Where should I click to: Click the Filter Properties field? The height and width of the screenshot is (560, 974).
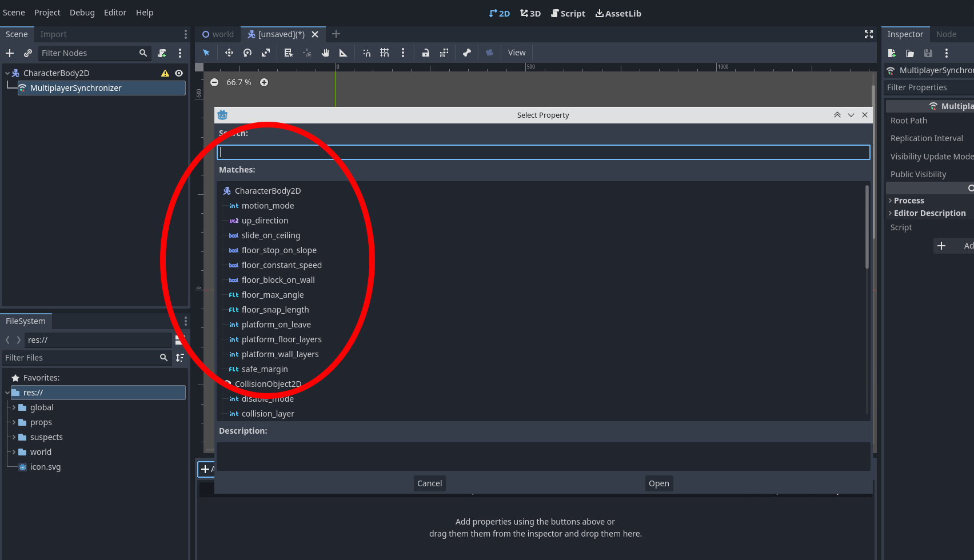pyautogui.click(x=929, y=87)
